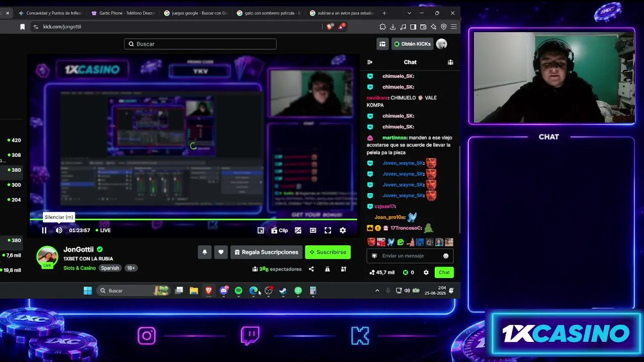Toggle the browser sidebar panel
Image resolution: width=644 pixels, height=362 pixels.
[413, 27]
